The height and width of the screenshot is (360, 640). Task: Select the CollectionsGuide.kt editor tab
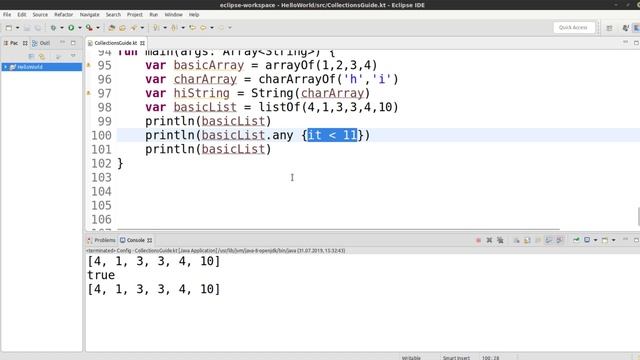point(116,43)
